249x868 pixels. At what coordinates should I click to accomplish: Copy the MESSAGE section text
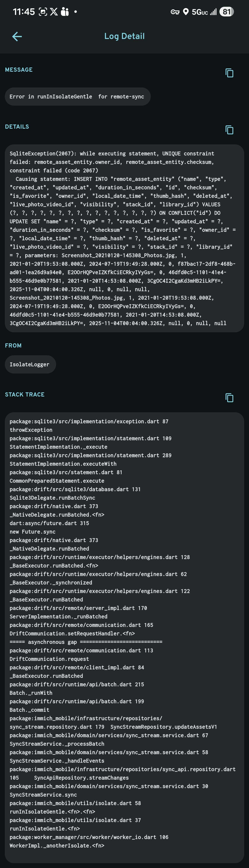pos(229,73)
